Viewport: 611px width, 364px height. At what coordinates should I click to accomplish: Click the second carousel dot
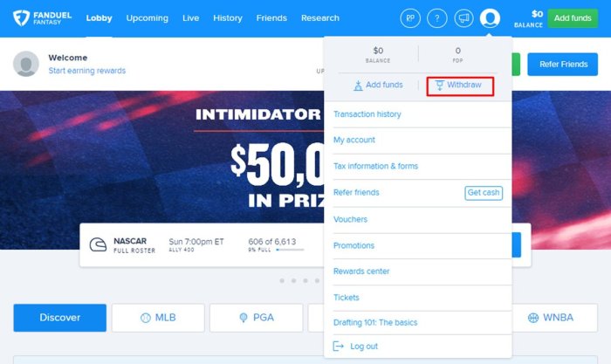(x=294, y=280)
